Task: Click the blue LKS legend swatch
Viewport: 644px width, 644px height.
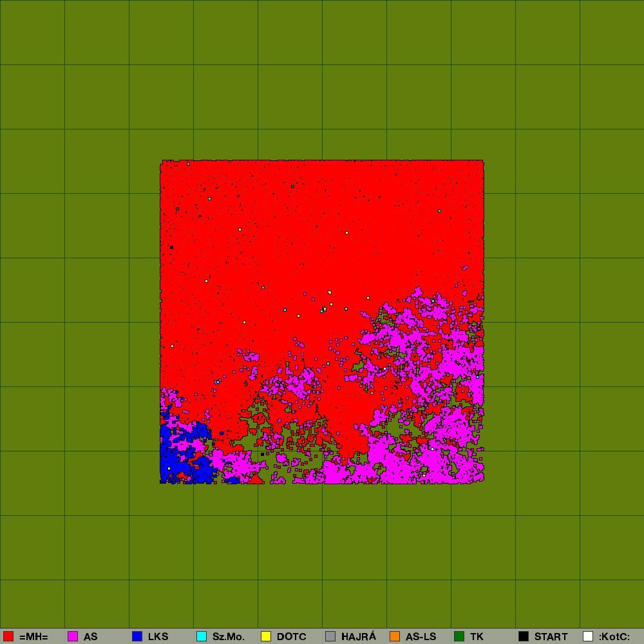Action: 137,636
